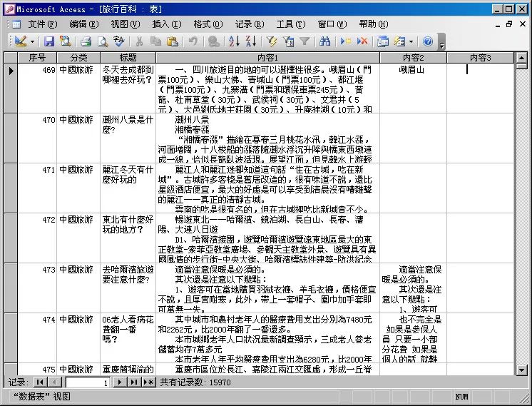Click the 标题 cell 東北有什麼好玩的地方?
The height and width of the screenshot is (406, 532).
coord(128,238)
